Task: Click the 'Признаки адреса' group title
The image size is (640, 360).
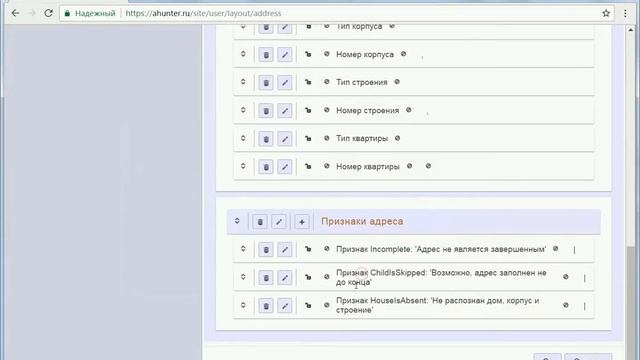Action: (x=362, y=221)
